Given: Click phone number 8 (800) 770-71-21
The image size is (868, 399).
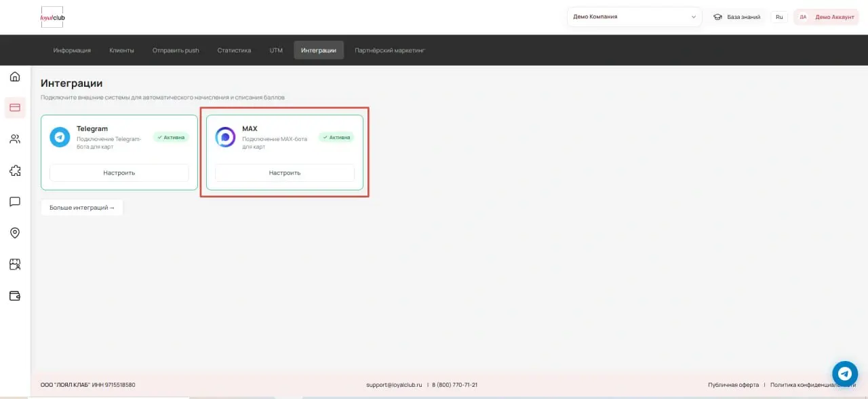Looking at the screenshot, I should tap(455, 385).
